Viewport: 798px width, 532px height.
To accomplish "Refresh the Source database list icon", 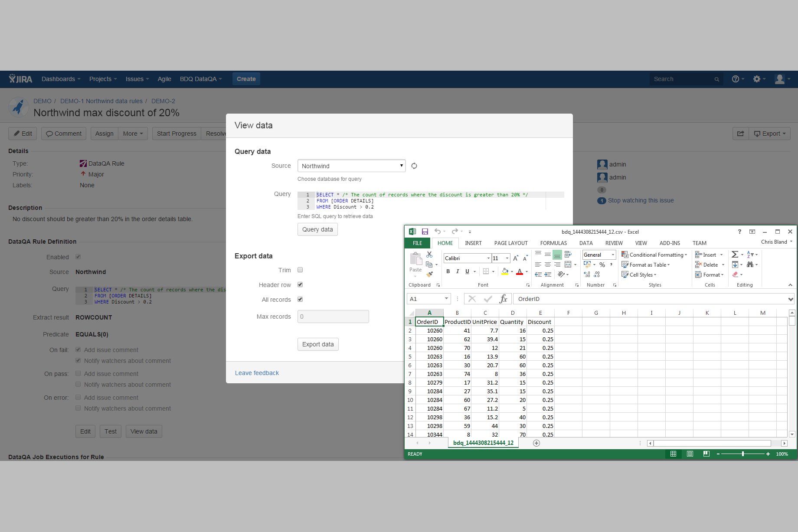I will point(414,166).
